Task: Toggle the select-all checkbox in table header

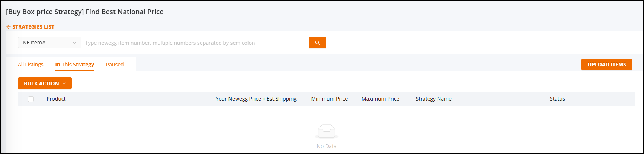Action: [x=31, y=99]
